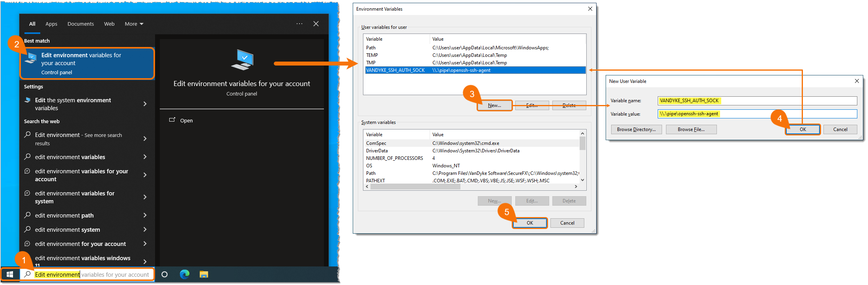Click Open in the preview pane
Screen dimensions: 868x285
[x=186, y=120]
